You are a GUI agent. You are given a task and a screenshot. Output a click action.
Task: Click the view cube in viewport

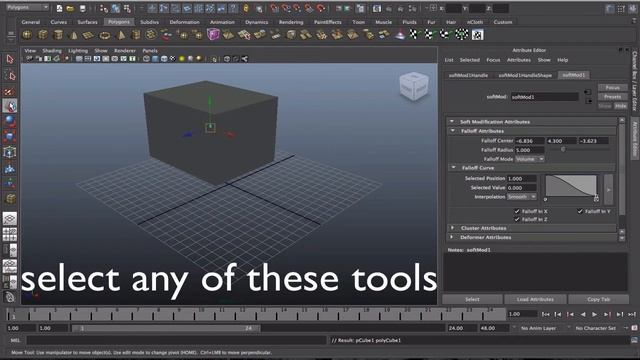[x=414, y=86]
